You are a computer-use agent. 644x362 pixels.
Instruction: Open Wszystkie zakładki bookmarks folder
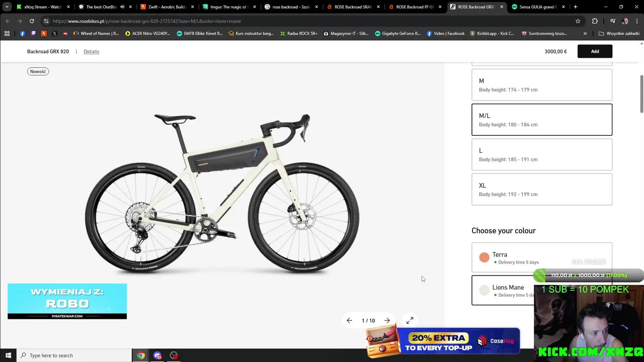click(619, 34)
